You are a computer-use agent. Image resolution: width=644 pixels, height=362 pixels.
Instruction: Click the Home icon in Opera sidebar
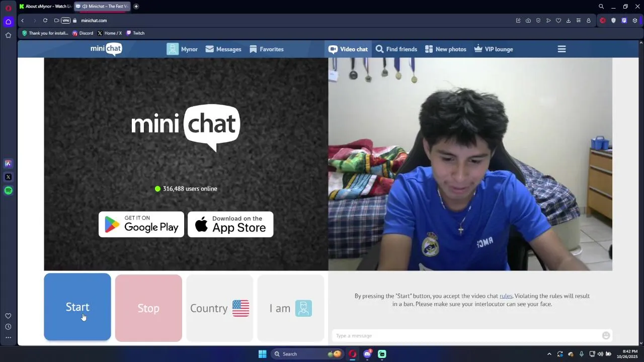(x=8, y=22)
